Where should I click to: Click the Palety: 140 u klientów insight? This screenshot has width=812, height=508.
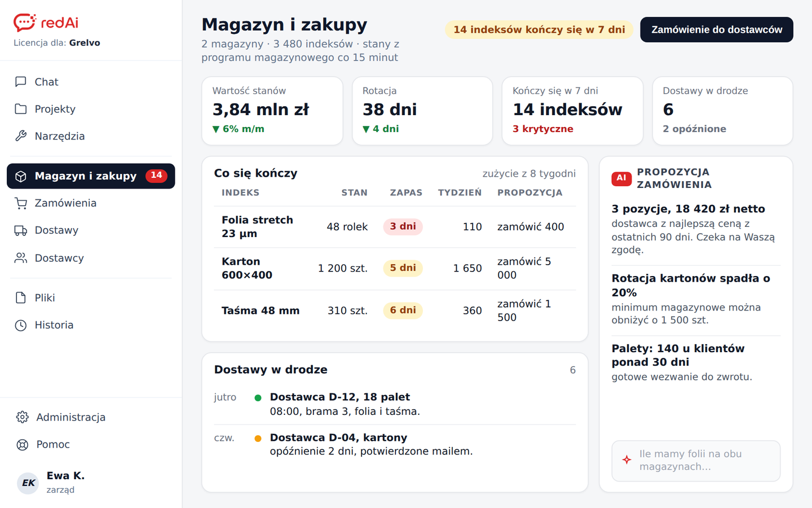click(696, 362)
